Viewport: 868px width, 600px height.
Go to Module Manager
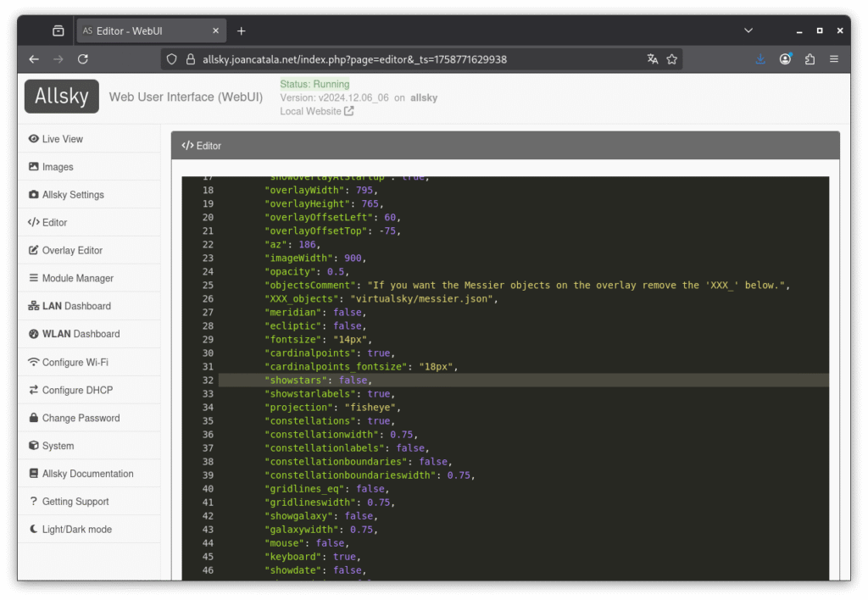point(77,278)
